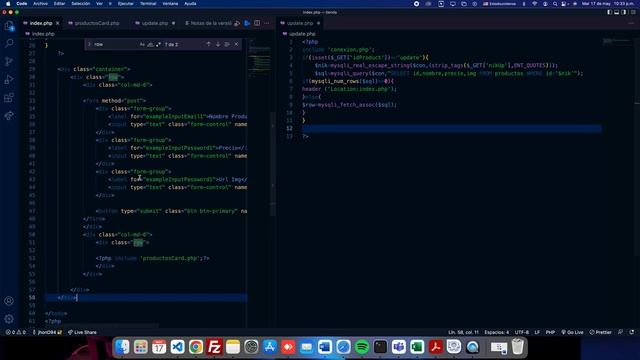Screen dimensions: 640x360
Task: Open FileZilla from the dock
Action: coord(214,347)
